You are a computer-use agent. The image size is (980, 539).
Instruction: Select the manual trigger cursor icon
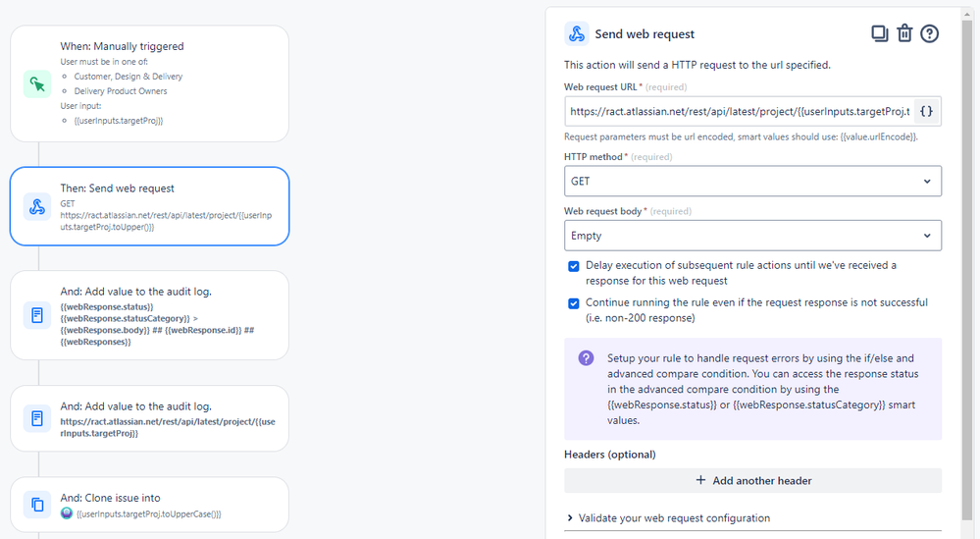pyautogui.click(x=37, y=83)
